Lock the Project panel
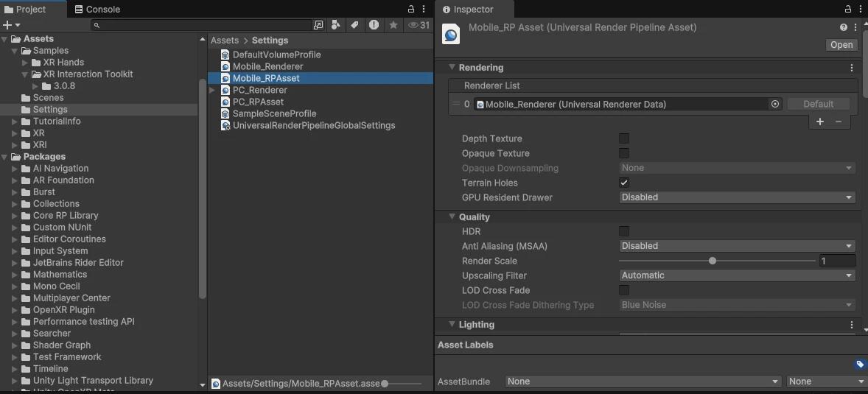The width and height of the screenshot is (868, 394). (x=410, y=9)
